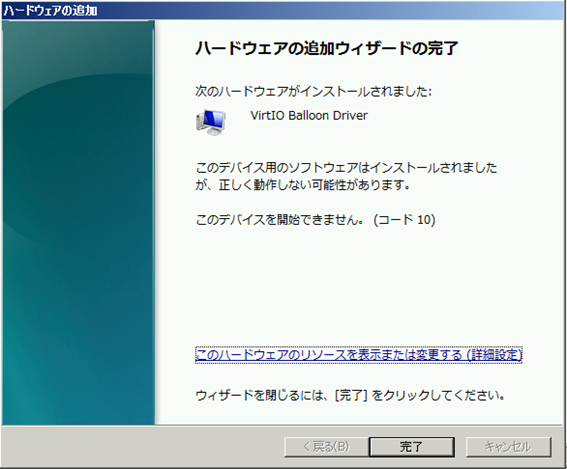Click the blank area above the resources link
This screenshot has height=469, width=567.
pos(358,286)
